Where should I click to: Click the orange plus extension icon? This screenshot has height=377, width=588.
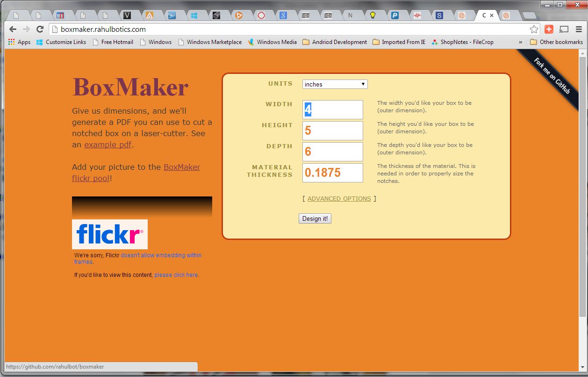[x=549, y=29]
